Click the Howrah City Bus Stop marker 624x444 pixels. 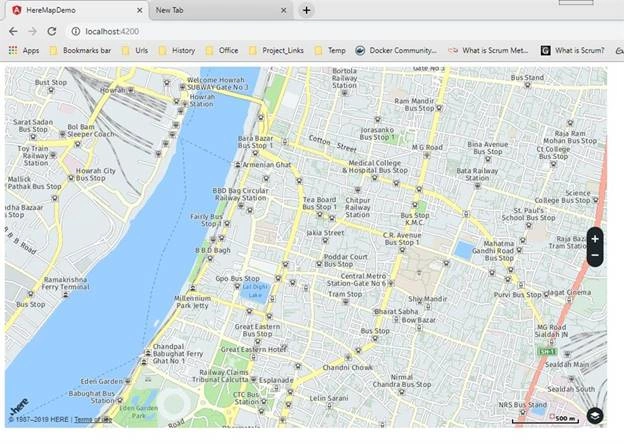(x=71, y=178)
